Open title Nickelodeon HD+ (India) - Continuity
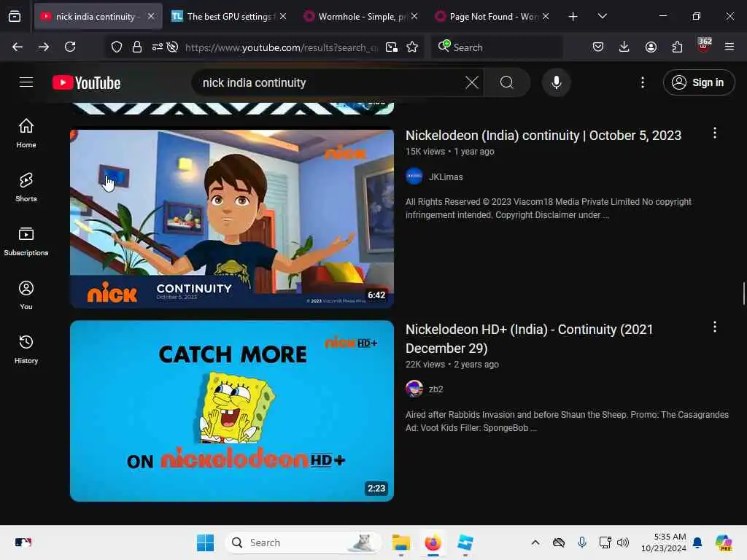The height and width of the screenshot is (560, 747). [529, 338]
